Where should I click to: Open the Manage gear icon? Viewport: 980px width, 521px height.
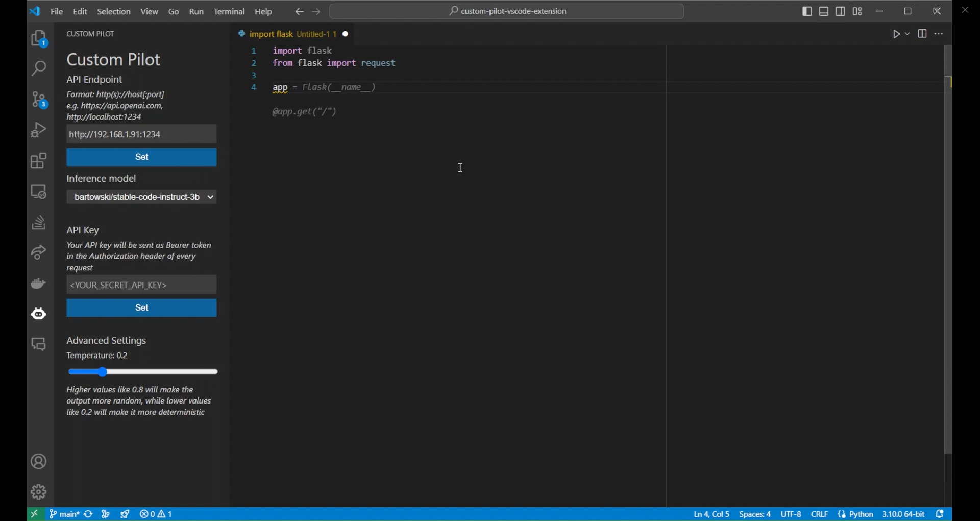39,492
